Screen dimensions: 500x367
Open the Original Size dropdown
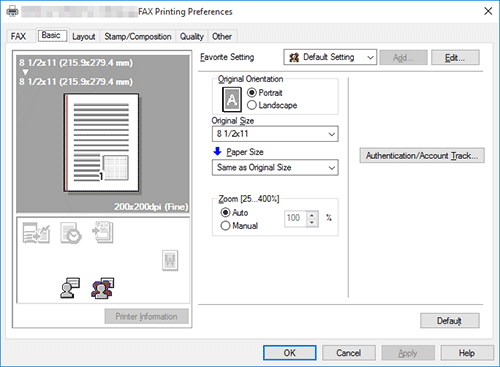click(x=275, y=134)
